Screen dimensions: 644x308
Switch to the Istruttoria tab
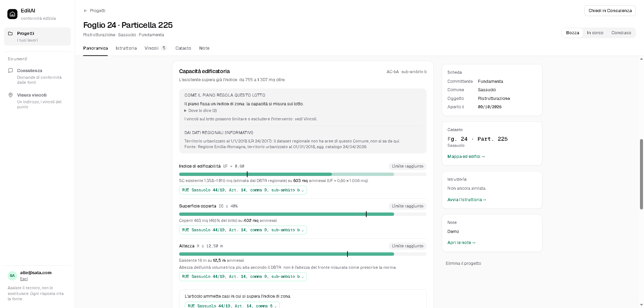(126, 48)
